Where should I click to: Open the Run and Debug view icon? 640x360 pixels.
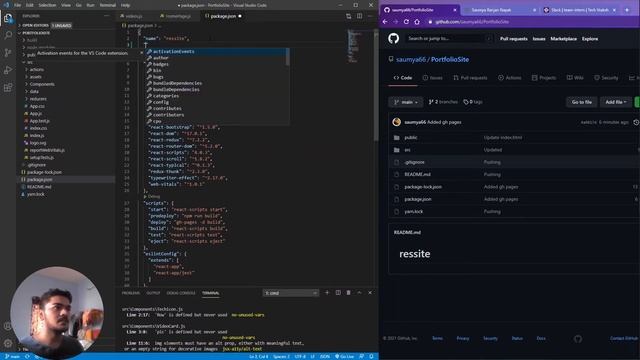click(x=8, y=70)
